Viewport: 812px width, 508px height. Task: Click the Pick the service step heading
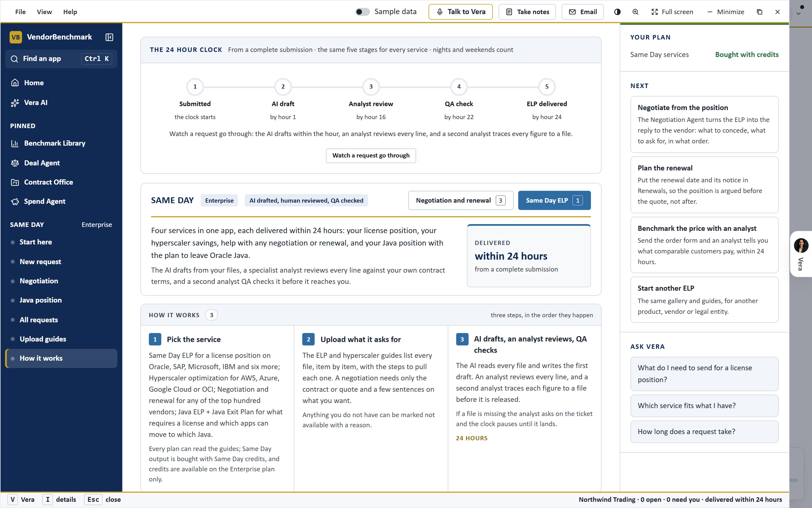coord(194,339)
